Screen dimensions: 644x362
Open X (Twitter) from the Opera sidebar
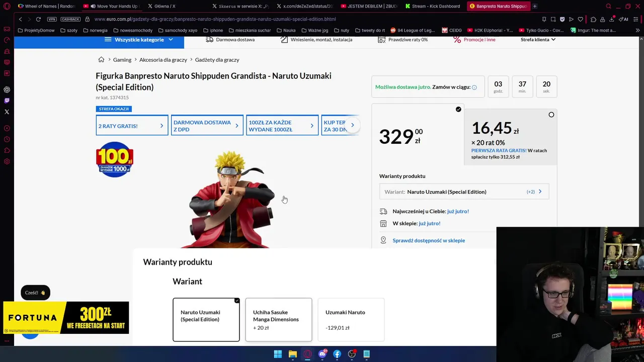pyautogui.click(x=7, y=112)
